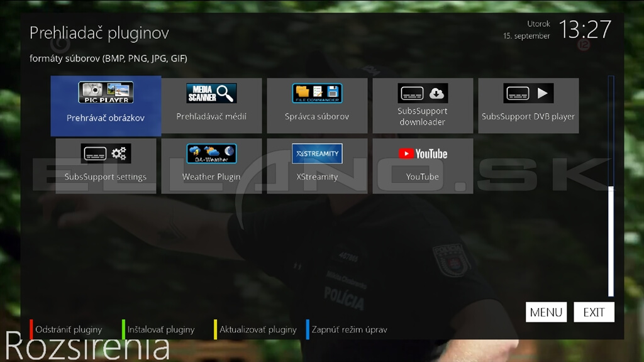Click the blue color key marker
Screen dimensions: 644x362
coord(308,329)
